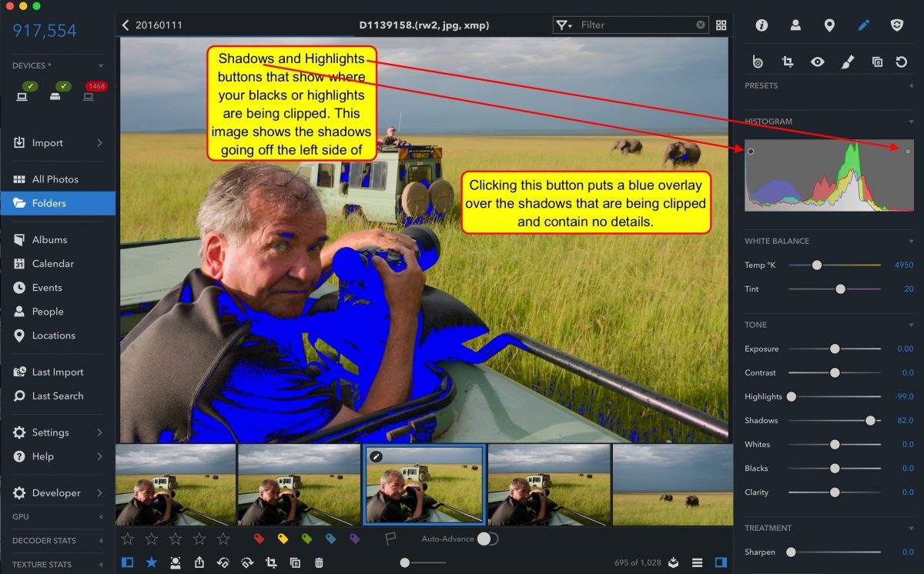Select the Crop tool in edit panel
The image size is (924, 574).
pyautogui.click(x=788, y=62)
